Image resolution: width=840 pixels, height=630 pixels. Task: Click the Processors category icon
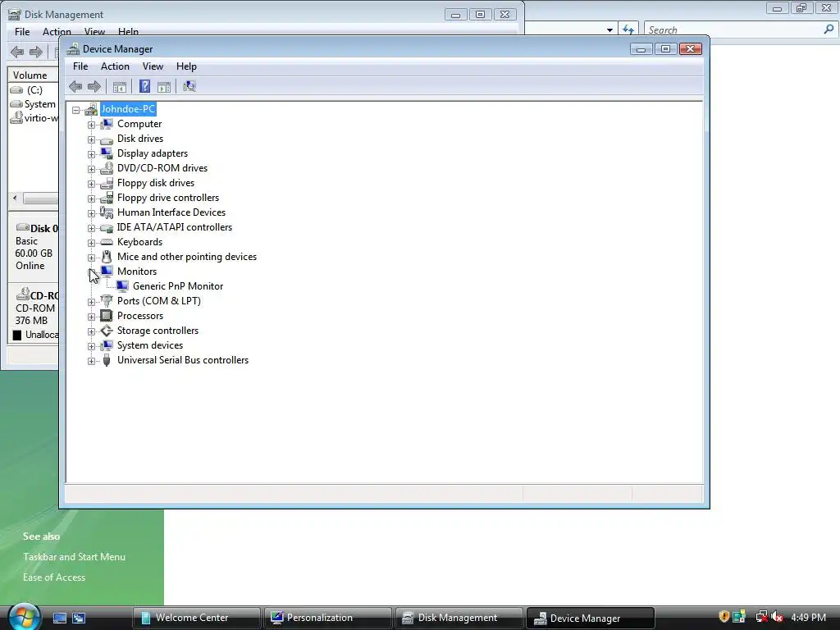[107, 316]
